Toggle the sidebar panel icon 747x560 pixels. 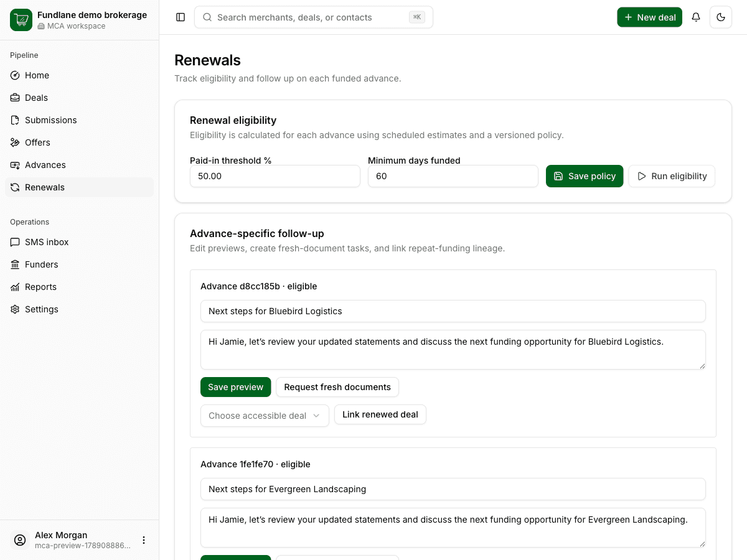(x=181, y=17)
